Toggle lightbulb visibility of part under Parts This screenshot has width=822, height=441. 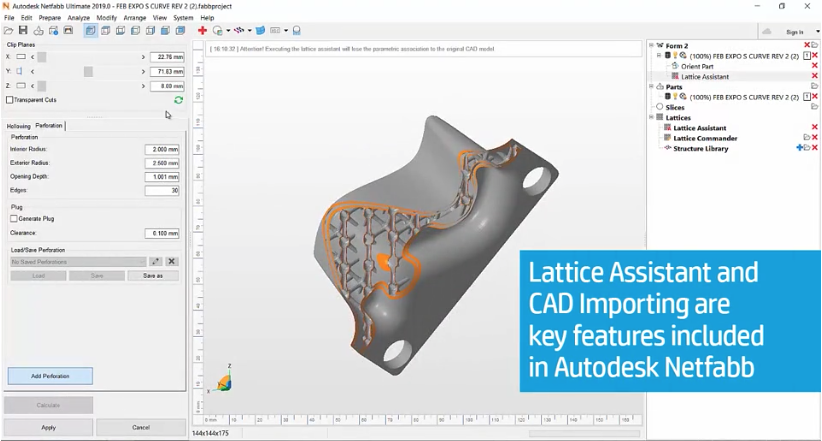click(x=676, y=96)
